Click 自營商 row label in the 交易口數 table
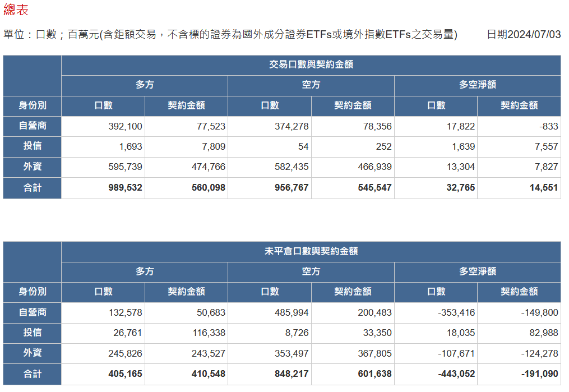This screenshot has width=569, height=392. [x=33, y=126]
